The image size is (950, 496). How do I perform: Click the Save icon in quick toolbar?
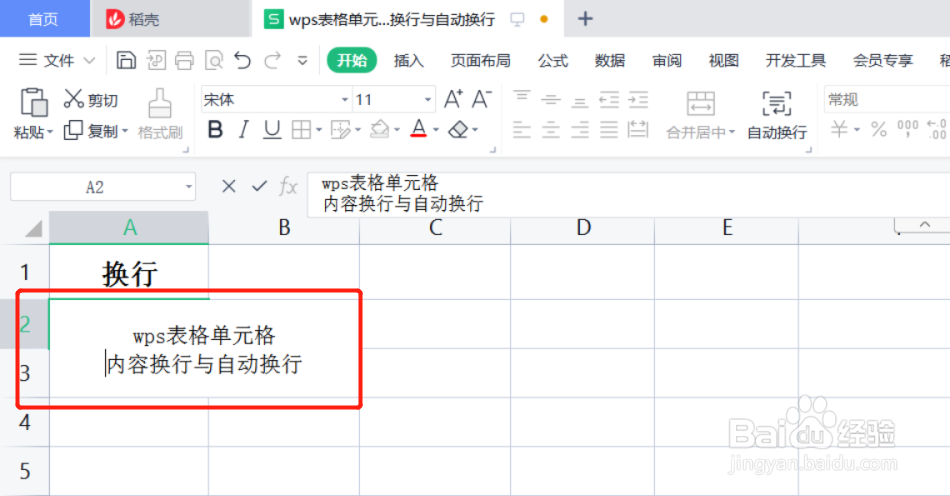pos(126,60)
